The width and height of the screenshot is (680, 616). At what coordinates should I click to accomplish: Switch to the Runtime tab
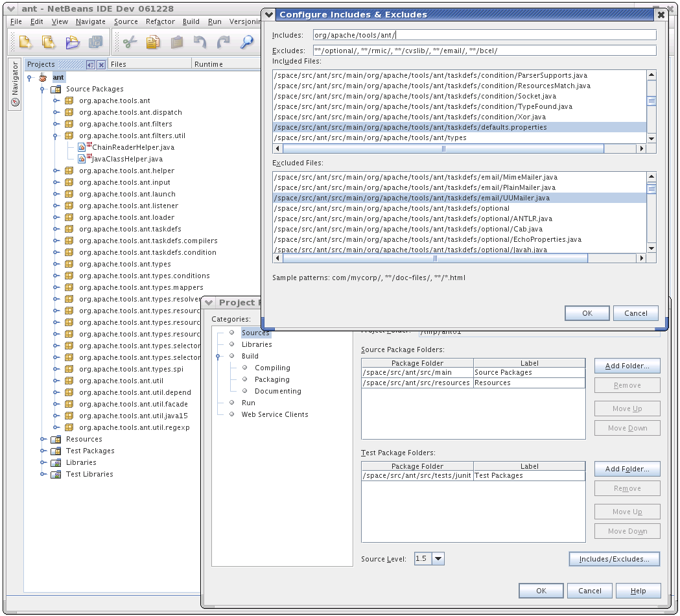coord(209,64)
